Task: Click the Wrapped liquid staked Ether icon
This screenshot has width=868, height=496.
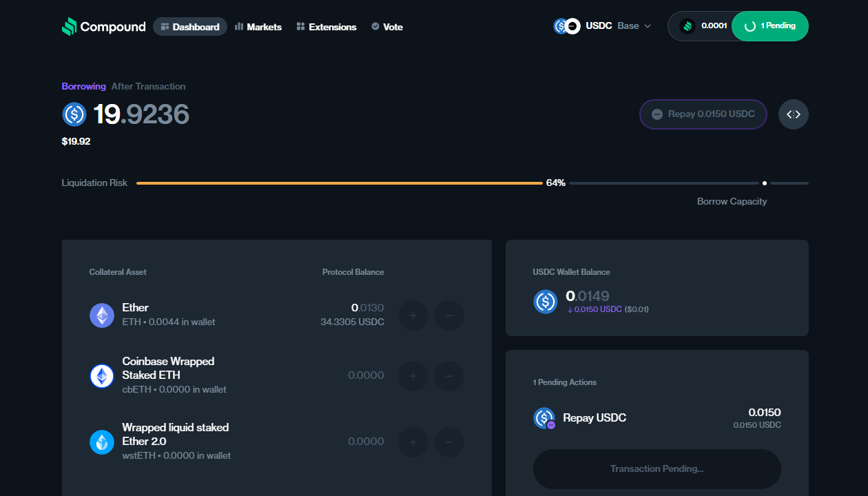Action: [x=102, y=442]
